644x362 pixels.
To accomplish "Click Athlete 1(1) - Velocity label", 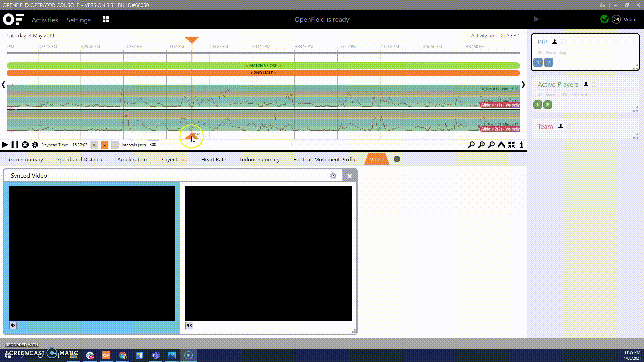I will (500, 105).
